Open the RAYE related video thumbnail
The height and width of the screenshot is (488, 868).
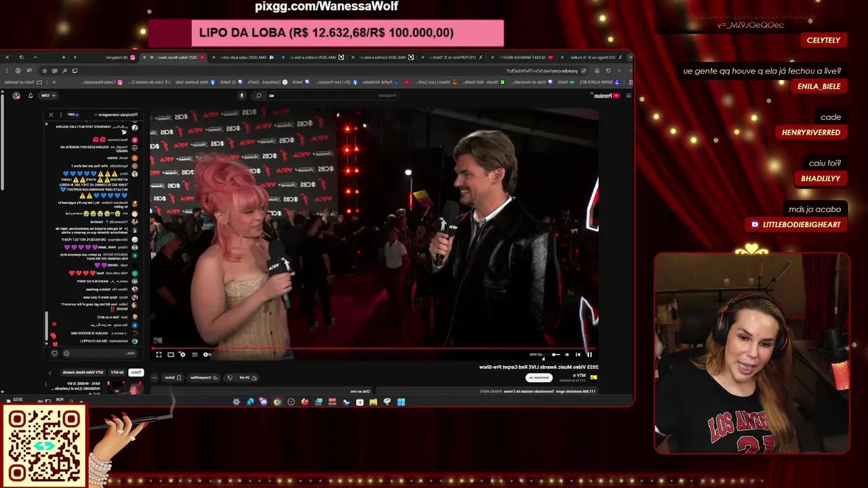(124, 388)
